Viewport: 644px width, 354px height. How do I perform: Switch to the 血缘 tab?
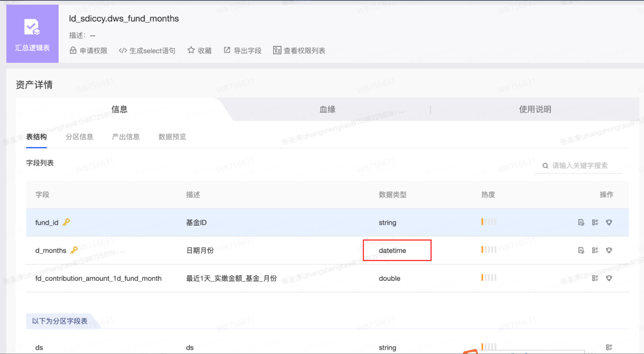327,109
